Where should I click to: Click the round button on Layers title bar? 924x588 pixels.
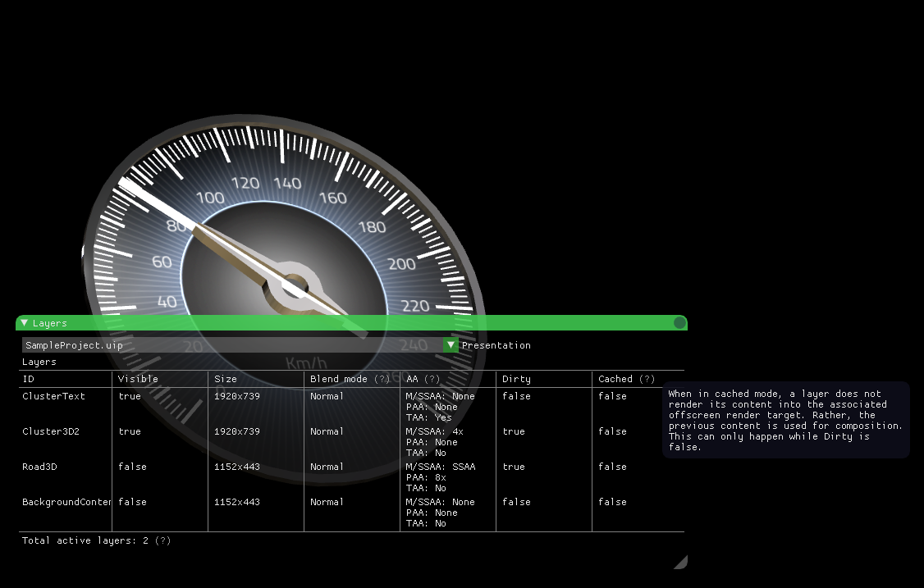(679, 323)
